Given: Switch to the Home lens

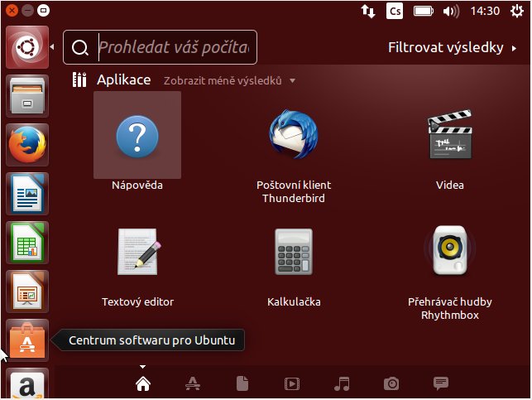Looking at the screenshot, I should click(x=143, y=384).
